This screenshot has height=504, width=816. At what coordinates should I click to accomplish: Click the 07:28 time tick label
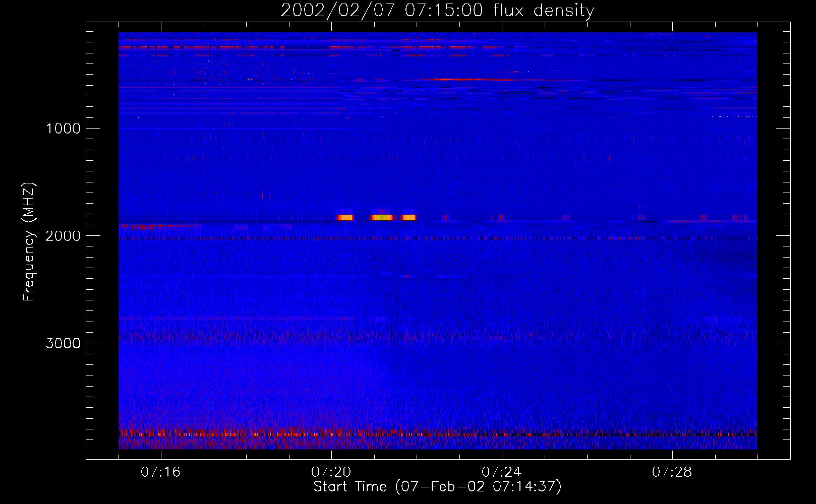672,472
